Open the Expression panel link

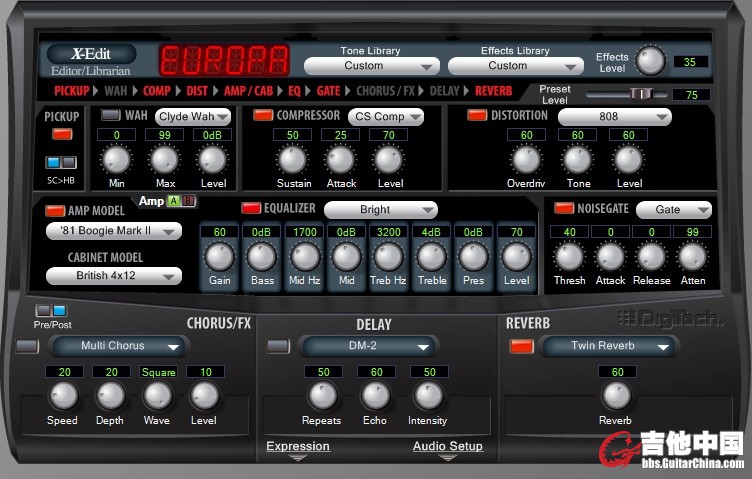pyautogui.click(x=297, y=447)
